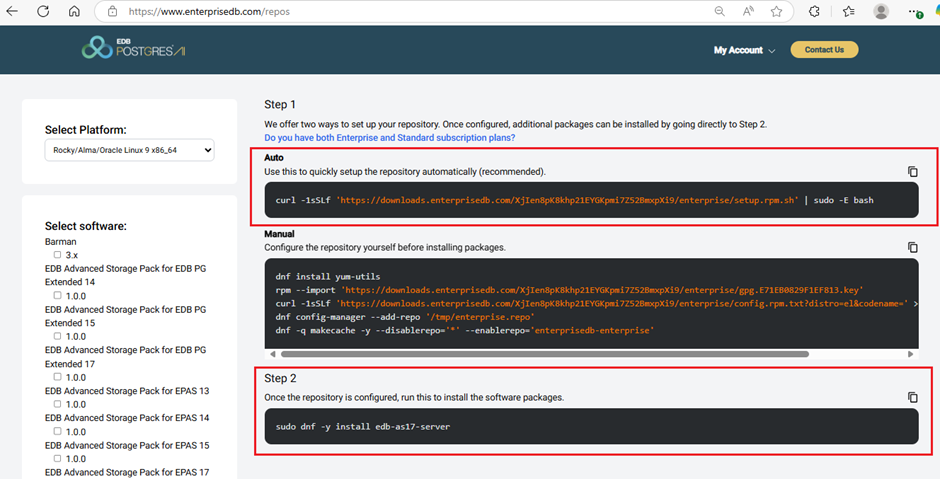The image size is (940, 479).
Task: Expand the My Account menu
Action: [x=744, y=50]
